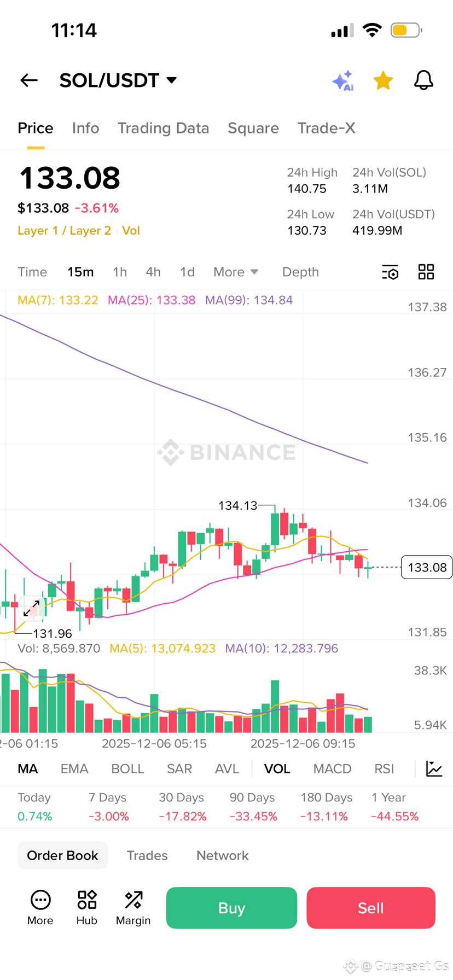
Task: Tap the 134.13 high marker on chart
Action: click(237, 506)
